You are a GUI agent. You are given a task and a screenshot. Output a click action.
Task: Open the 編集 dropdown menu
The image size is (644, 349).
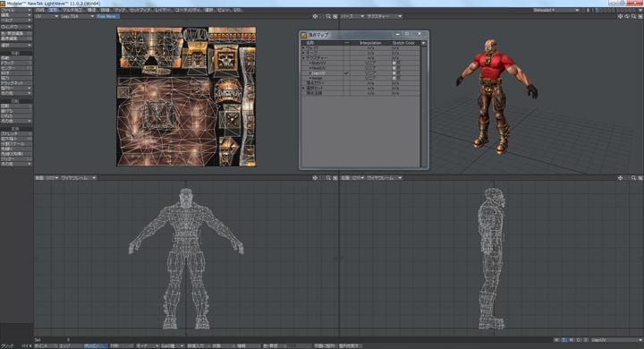click(16, 15)
